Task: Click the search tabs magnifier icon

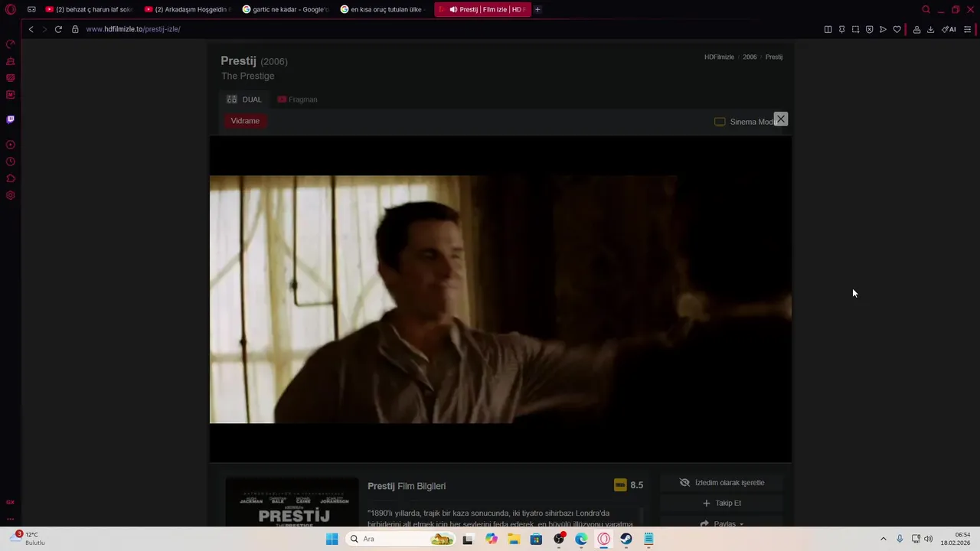Action: [926, 9]
